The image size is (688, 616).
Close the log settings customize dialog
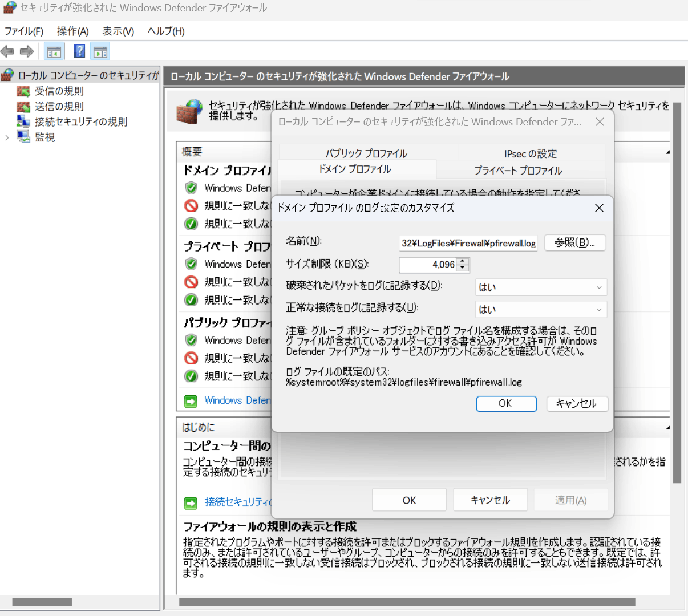coord(599,208)
